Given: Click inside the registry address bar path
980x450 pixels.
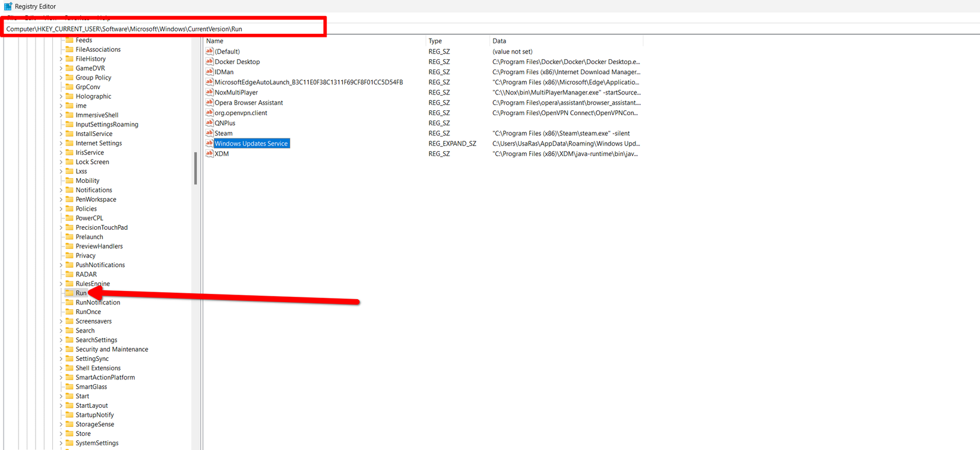Looking at the screenshot, I should [124, 28].
